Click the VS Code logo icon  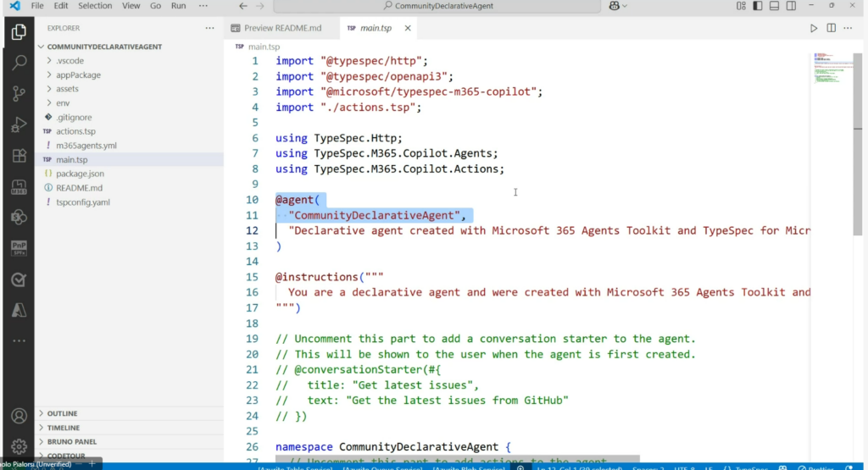click(15, 6)
